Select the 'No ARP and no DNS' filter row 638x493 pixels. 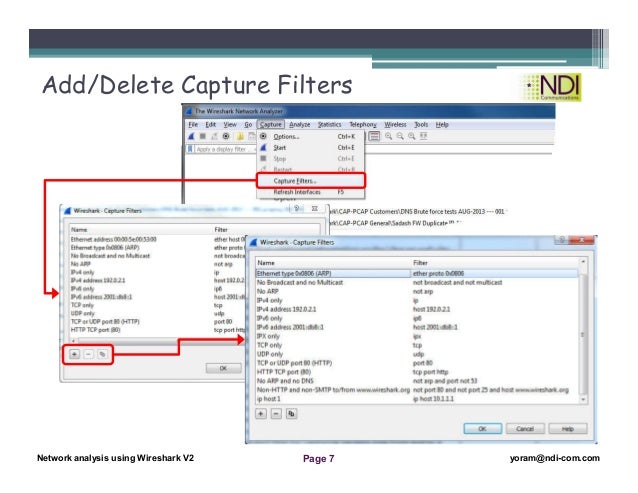tap(417, 381)
